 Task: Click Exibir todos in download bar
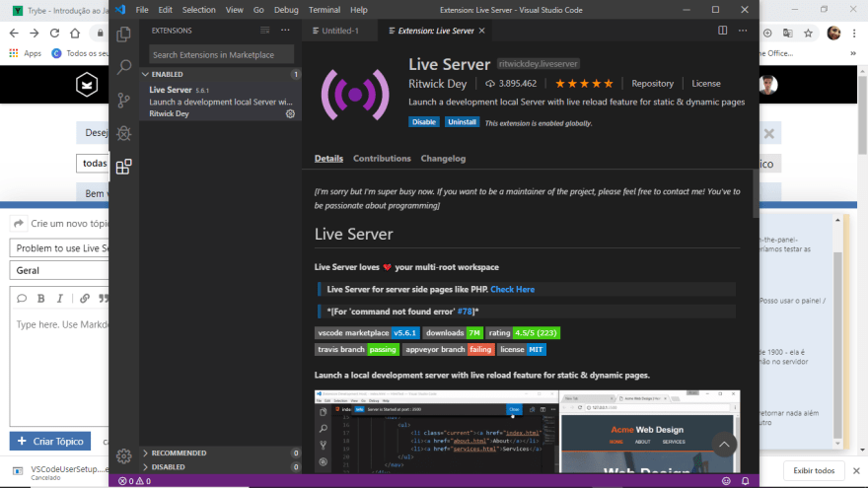coord(814,471)
